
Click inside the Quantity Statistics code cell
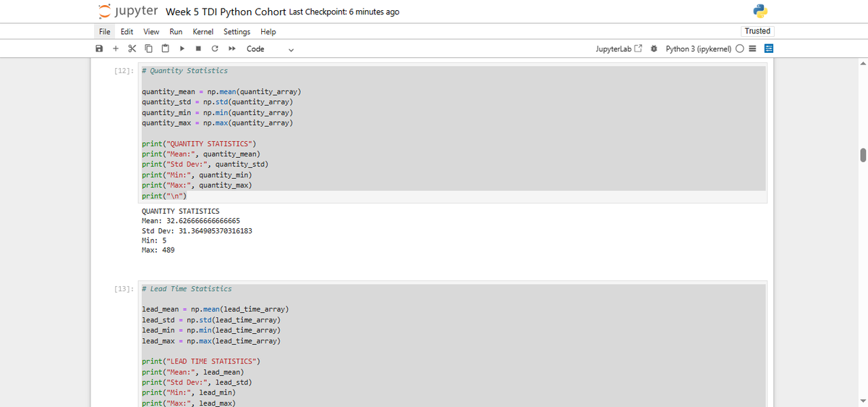point(453,133)
